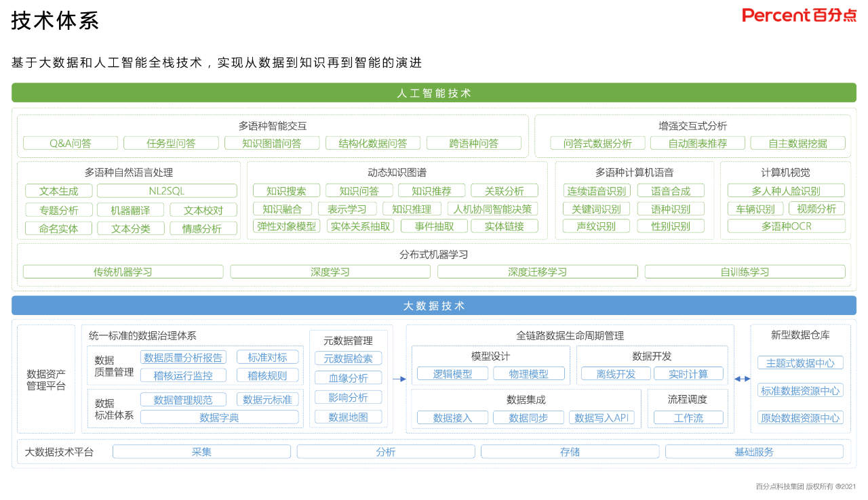Click the 主题式数据中心 box

pyautogui.click(x=800, y=363)
